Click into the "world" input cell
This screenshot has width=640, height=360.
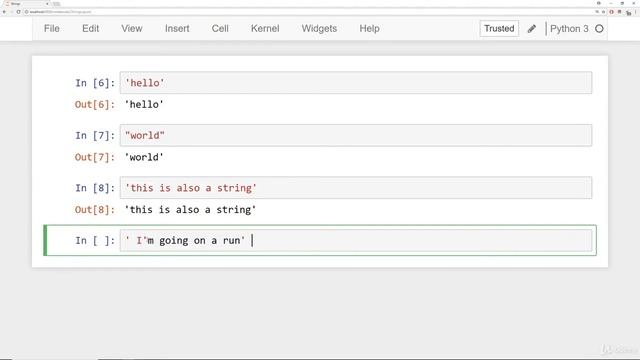click(356, 136)
